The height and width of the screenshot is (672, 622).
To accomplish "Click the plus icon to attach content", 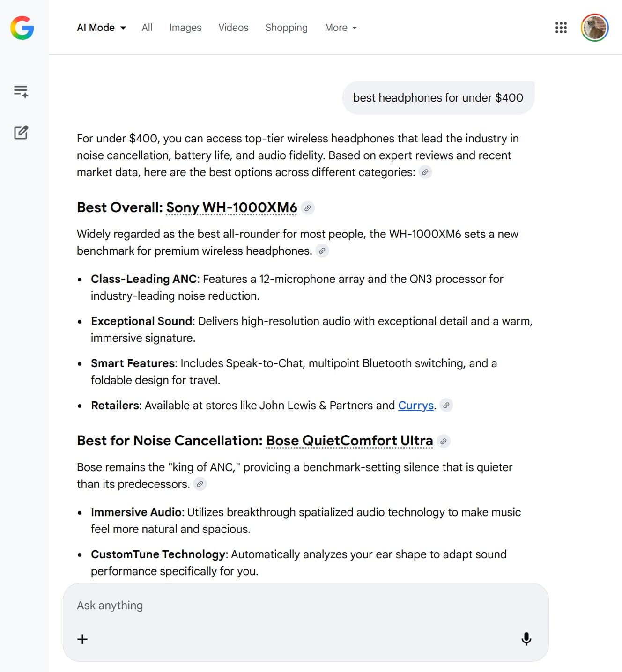I will 82,639.
